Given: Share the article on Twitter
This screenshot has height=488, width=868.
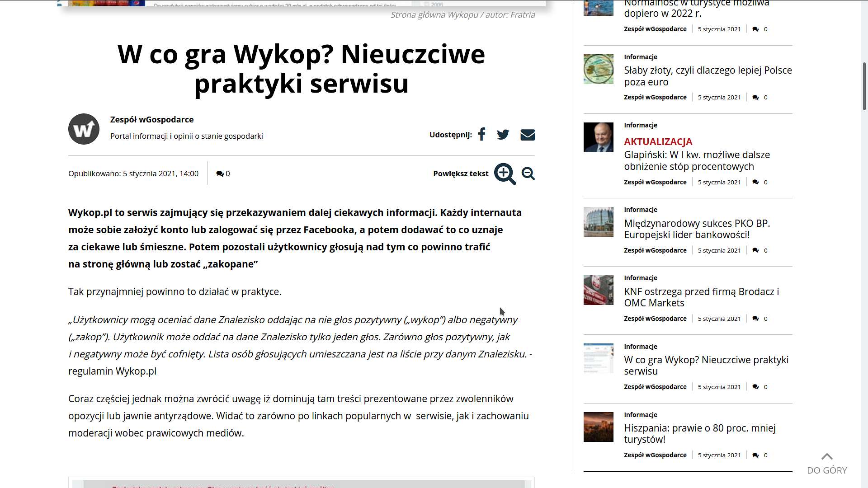Looking at the screenshot, I should pos(503,135).
